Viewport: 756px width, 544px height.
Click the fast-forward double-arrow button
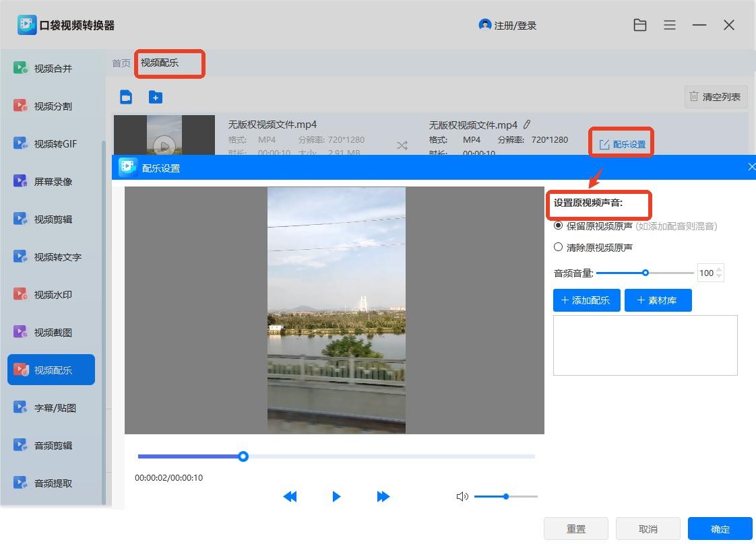point(383,497)
